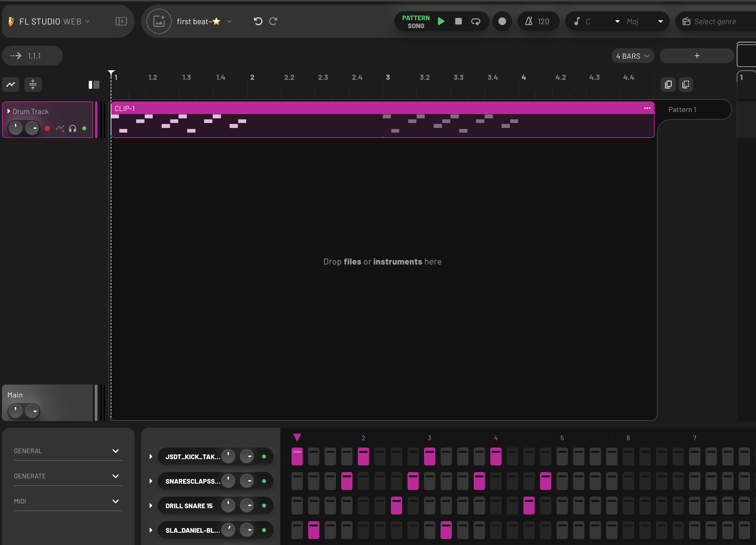Expand the JSDT_KICK_TAK channel arrow

[x=151, y=456]
